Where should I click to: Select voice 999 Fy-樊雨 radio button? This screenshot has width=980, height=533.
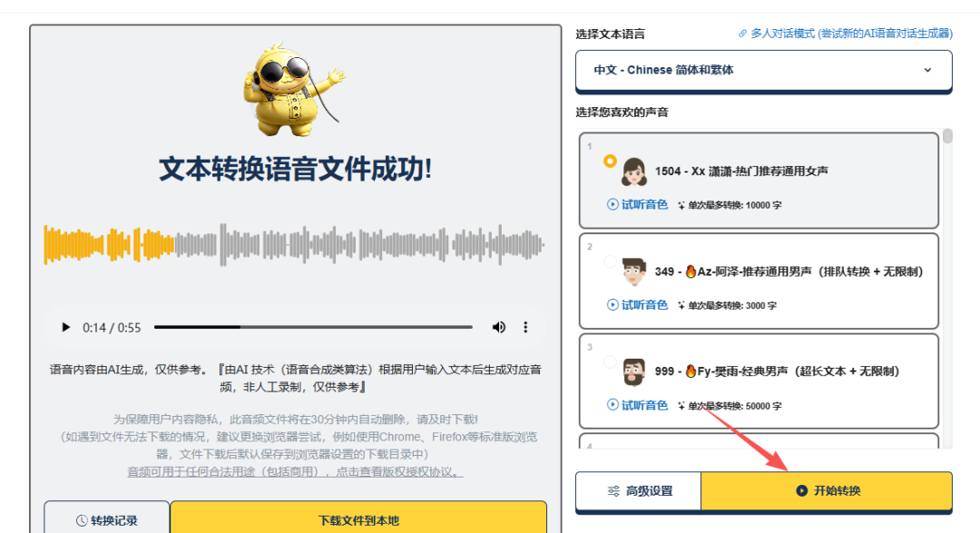click(x=610, y=361)
